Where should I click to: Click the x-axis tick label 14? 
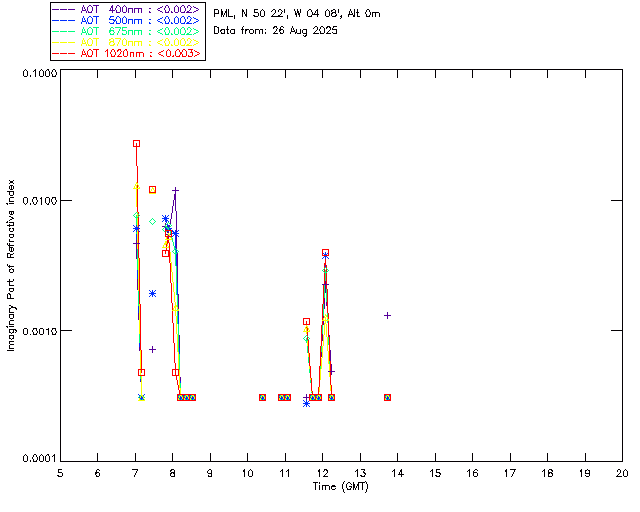pyautogui.click(x=398, y=473)
